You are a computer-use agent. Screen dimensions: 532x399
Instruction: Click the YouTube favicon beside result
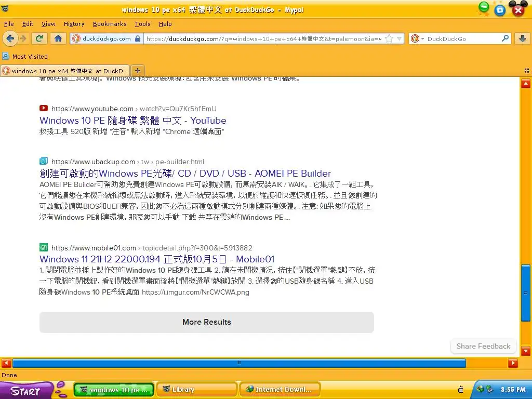coord(44,108)
